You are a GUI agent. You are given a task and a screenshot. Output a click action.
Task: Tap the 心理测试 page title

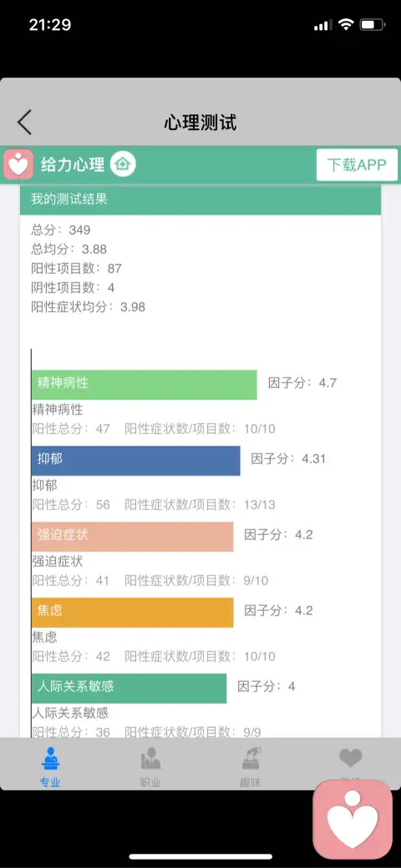pos(200,123)
